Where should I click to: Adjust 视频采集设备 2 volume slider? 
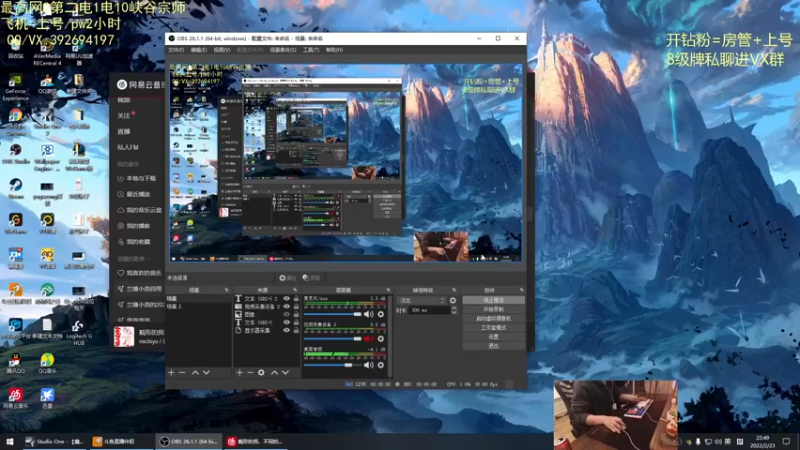click(x=333, y=339)
